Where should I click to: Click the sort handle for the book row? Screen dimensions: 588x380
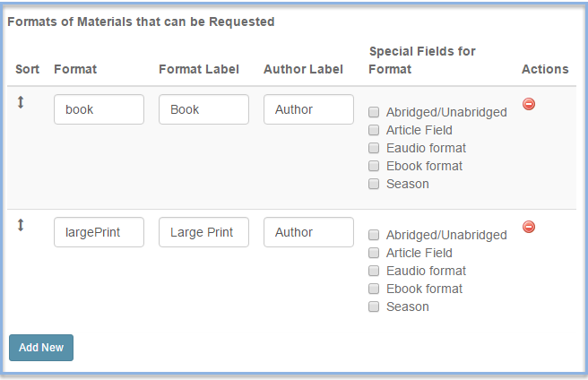(21, 102)
